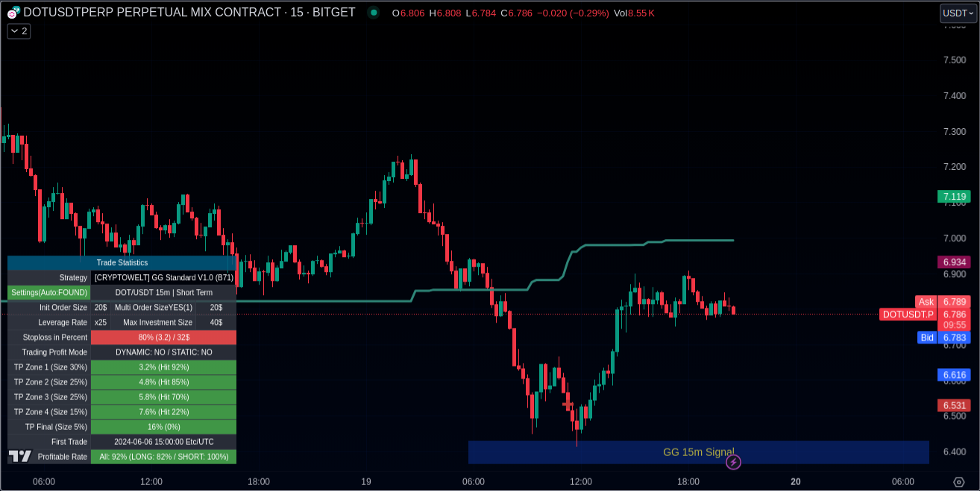
Task: Click the green market status indicator
Action: point(373,13)
